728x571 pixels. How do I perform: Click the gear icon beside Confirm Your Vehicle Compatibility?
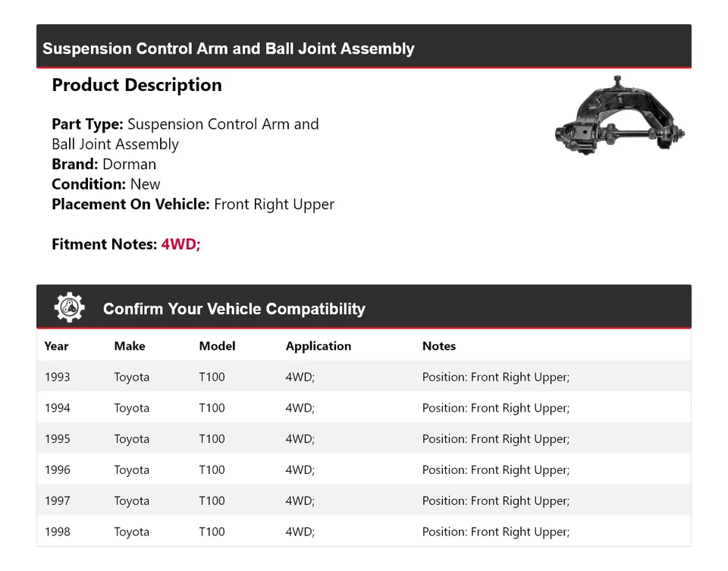coord(70,308)
